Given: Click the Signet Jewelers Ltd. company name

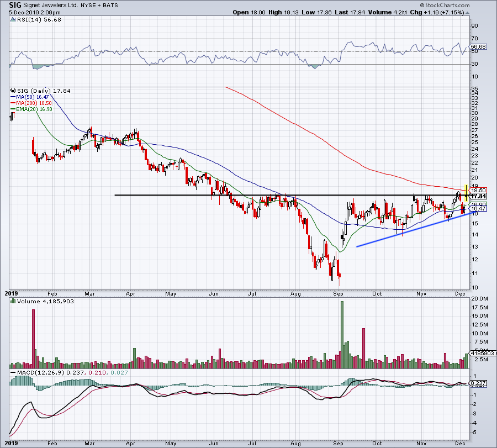Looking at the screenshot, I should point(51,5).
